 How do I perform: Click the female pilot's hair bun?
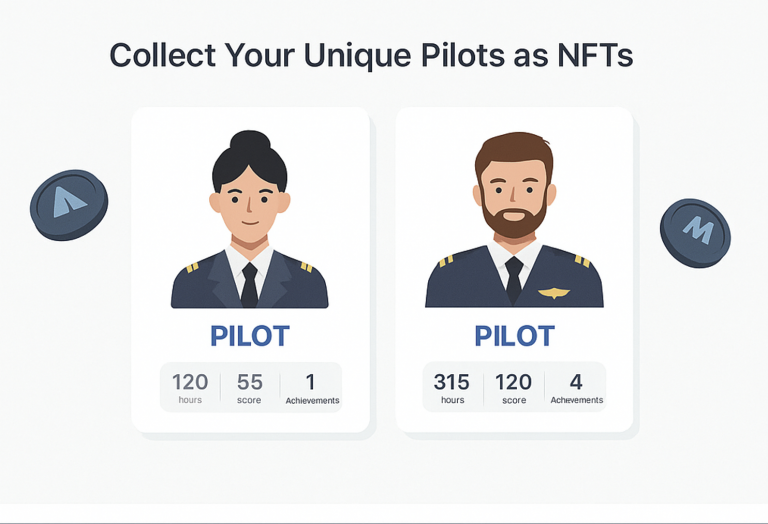click(x=250, y=141)
